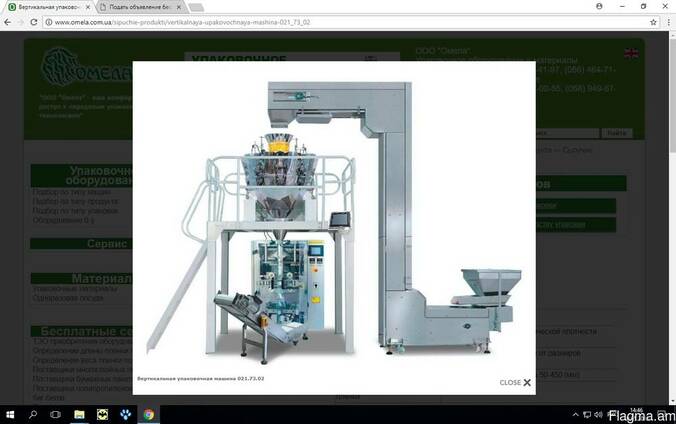Close the 'Вертикальная упаковочная' browser tab

click(88, 7)
